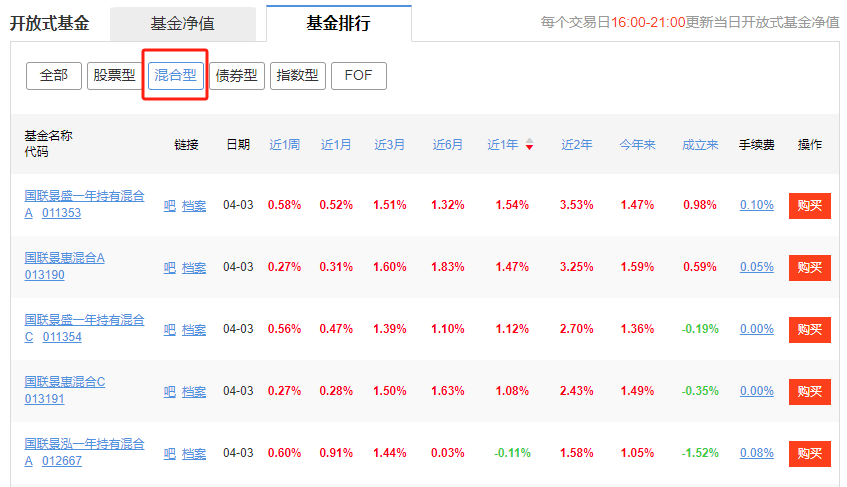The image size is (847, 487).
Task: Buy fund 011354 with 购买 button
Action: [810, 330]
